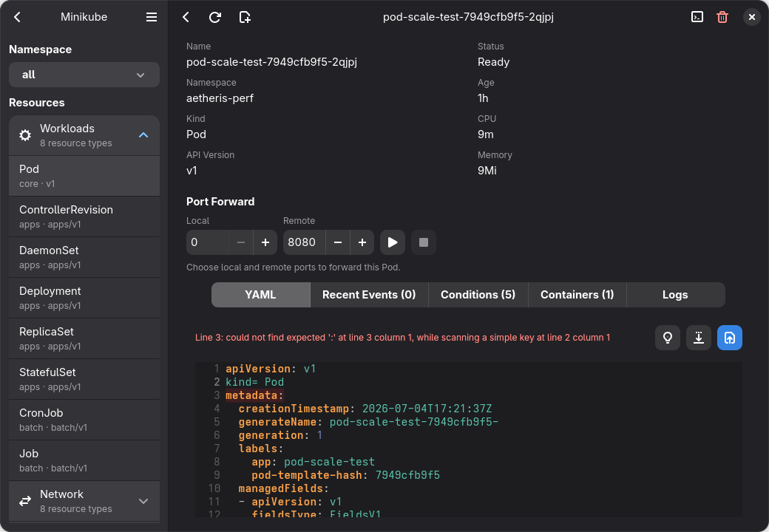The width and height of the screenshot is (769, 532).
Task: Open the Conditions (5) tab
Action: point(478,295)
